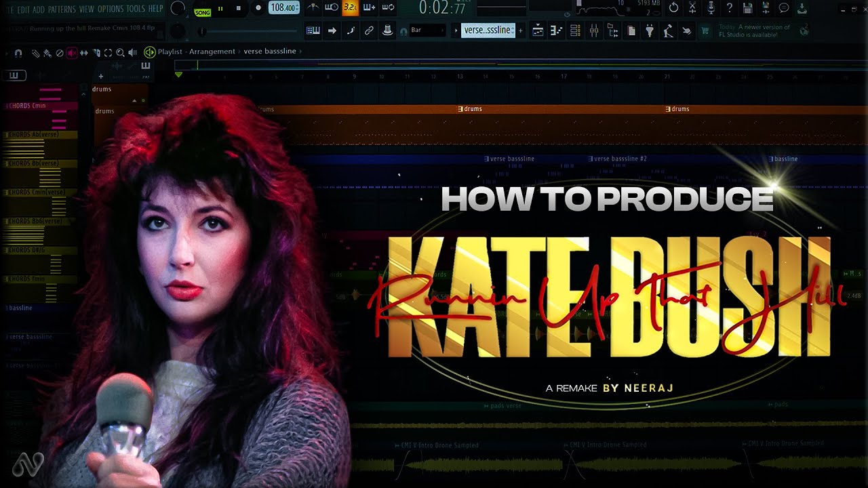This screenshot has width=868, height=488.
Task: Open the TOOLS menu
Action: click(x=136, y=9)
